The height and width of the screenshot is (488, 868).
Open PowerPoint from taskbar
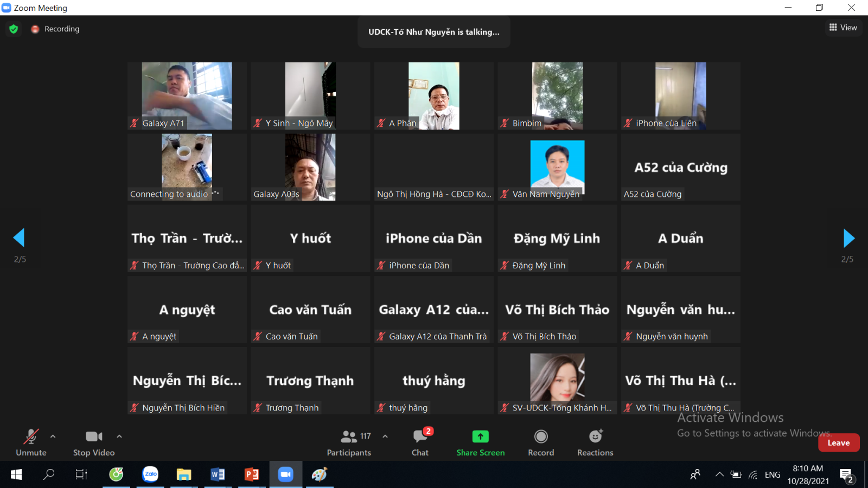pos(252,475)
